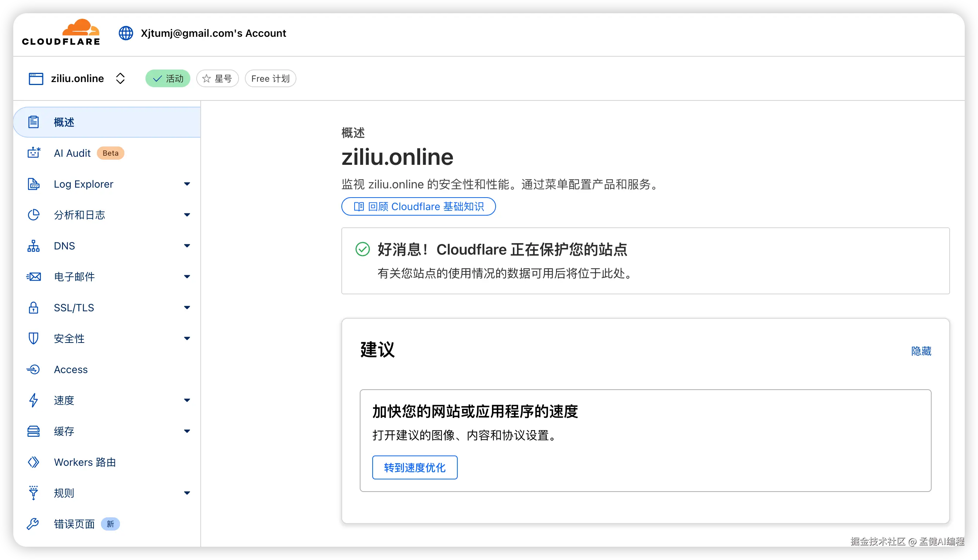Viewport: 978px width, 560px height.
Task: Click the Access arrow icon in sidebar
Action: point(34,369)
